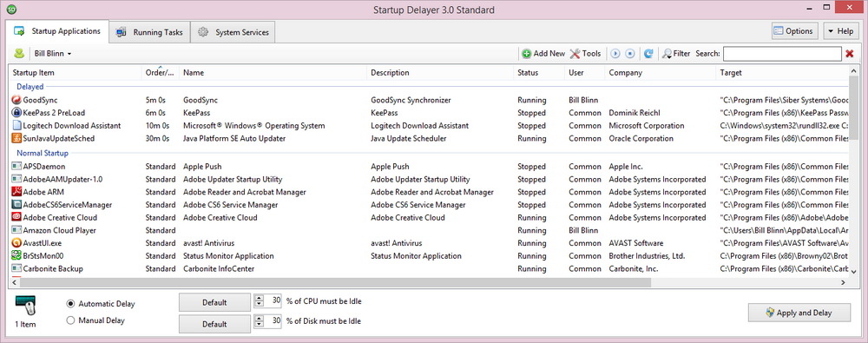Click the AdobeCS6ServiceManager icon
The height and width of the screenshot is (343, 868).
point(16,205)
